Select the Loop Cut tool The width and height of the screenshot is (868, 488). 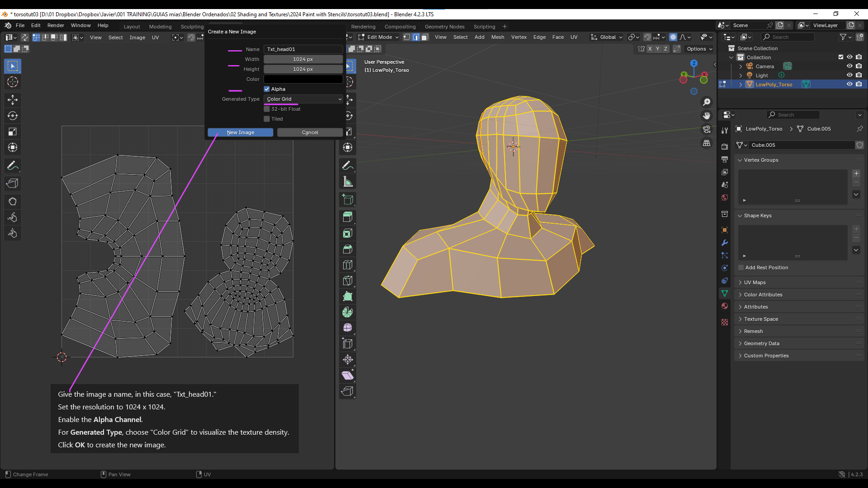click(x=348, y=265)
